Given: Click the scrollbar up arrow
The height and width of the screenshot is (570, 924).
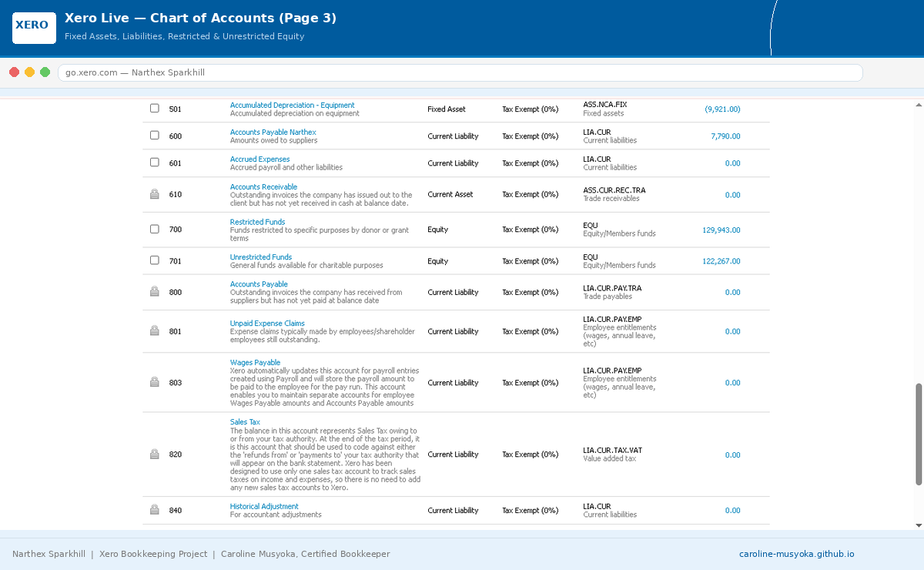Looking at the screenshot, I should click(919, 103).
